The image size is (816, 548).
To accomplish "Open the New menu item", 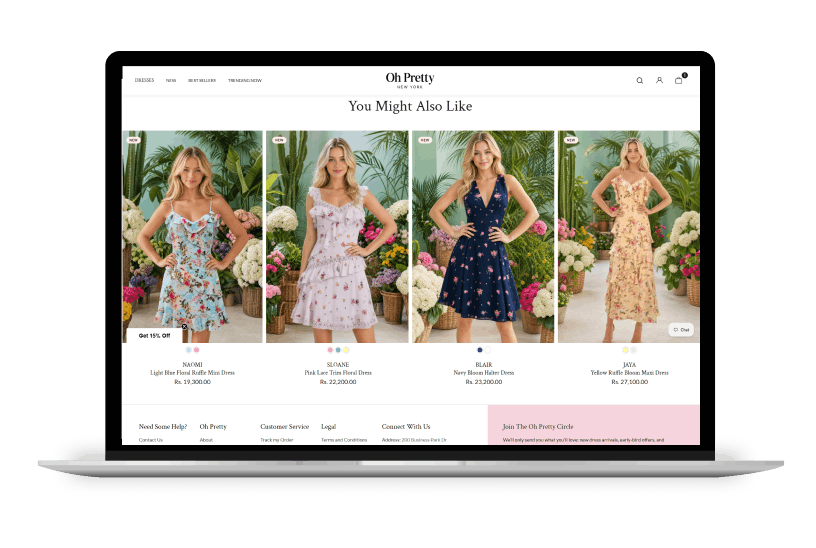I will [x=171, y=81].
